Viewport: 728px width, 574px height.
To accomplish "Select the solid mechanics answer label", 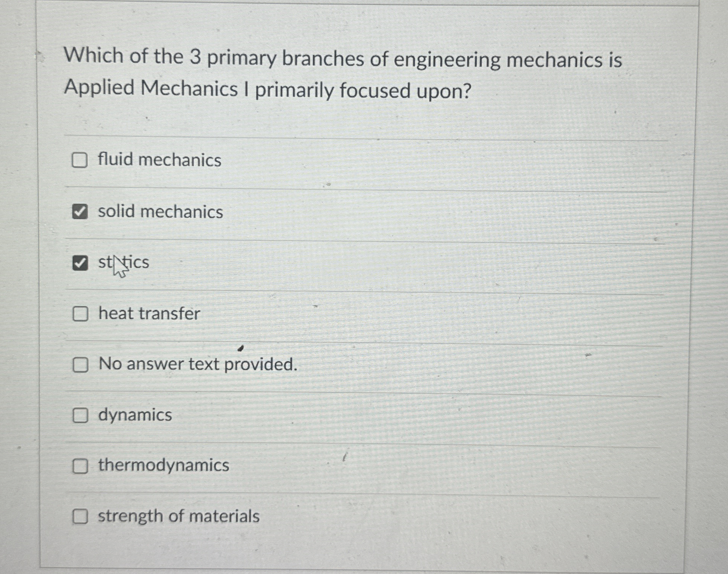I will [160, 211].
